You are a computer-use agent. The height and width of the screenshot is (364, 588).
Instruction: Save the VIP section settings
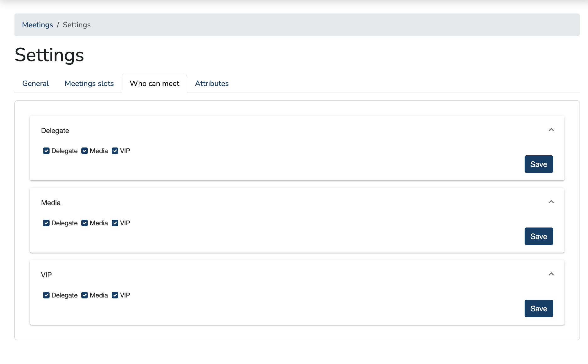tap(538, 308)
